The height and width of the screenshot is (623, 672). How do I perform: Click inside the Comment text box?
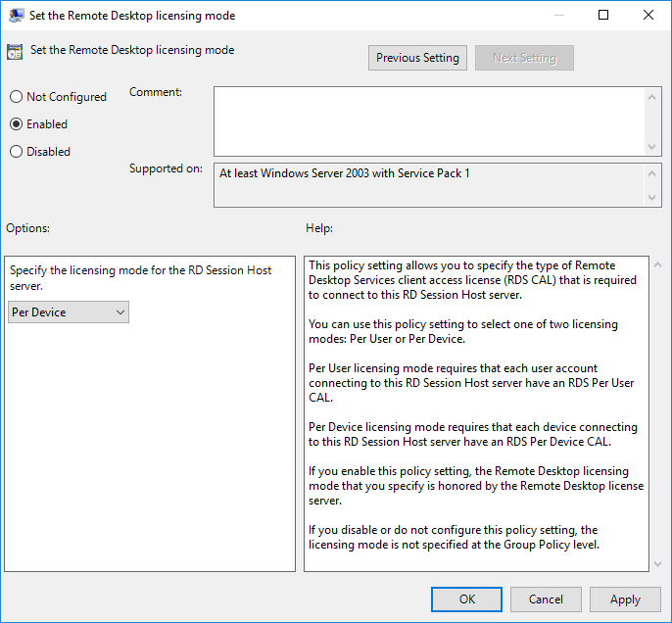429,120
